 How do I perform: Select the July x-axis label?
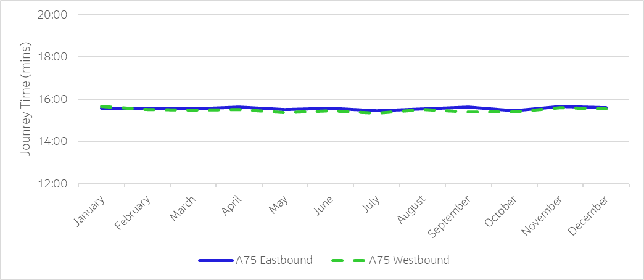click(370, 205)
